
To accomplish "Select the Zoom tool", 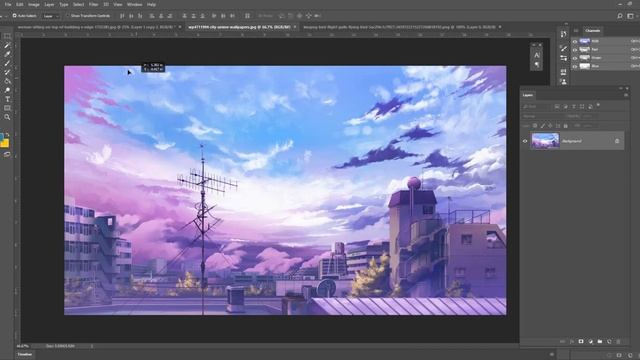I will (7, 117).
